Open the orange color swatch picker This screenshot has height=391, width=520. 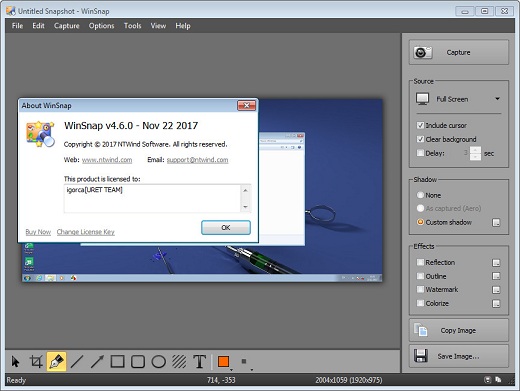[x=224, y=362]
